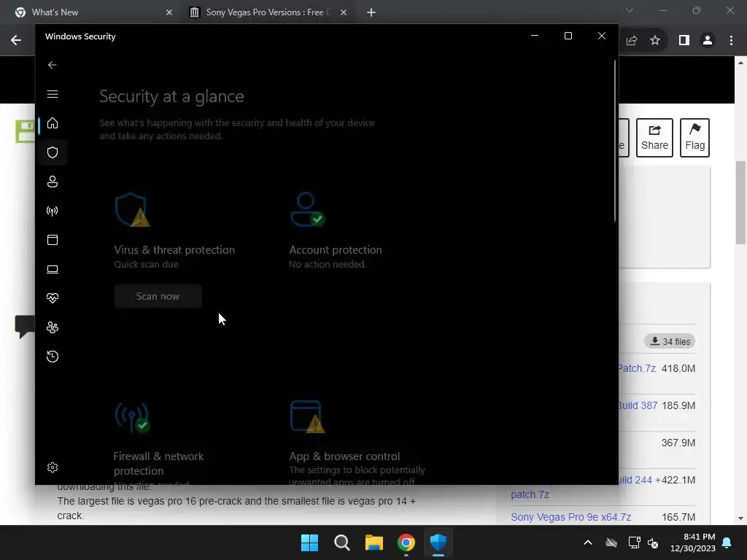Screen dimensions: 747x560
Task: Open Device performance & health heart icon
Action: pyautogui.click(x=53, y=298)
